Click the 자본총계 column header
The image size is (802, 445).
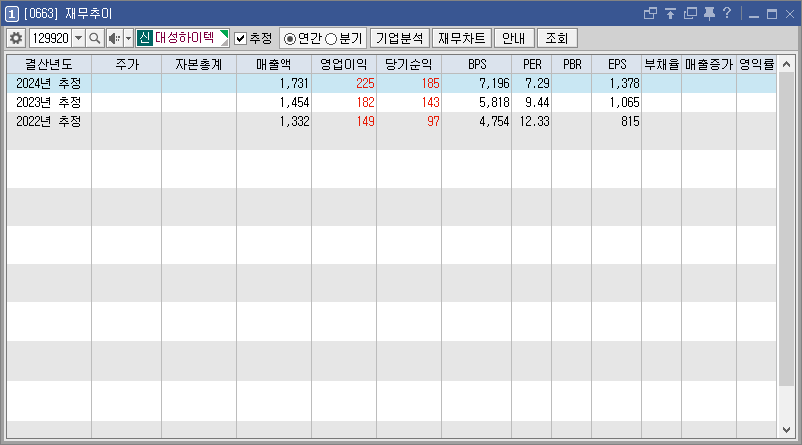(199, 64)
